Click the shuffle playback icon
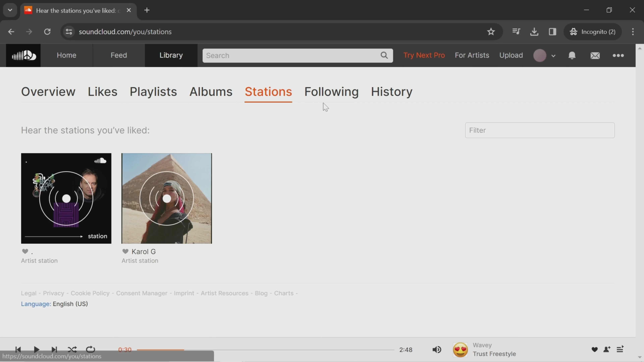 pos(72,350)
